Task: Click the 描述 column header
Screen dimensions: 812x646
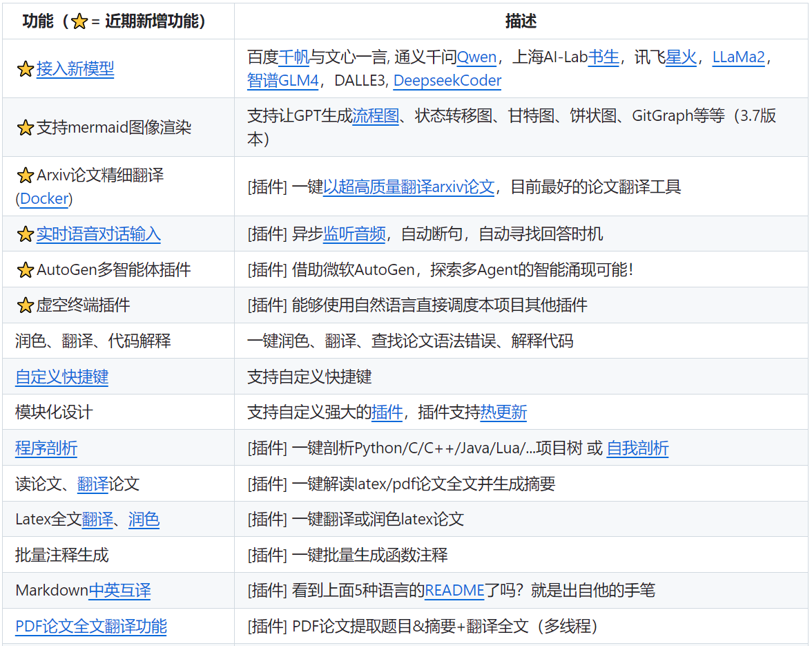Action: pyautogui.click(x=521, y=21)
